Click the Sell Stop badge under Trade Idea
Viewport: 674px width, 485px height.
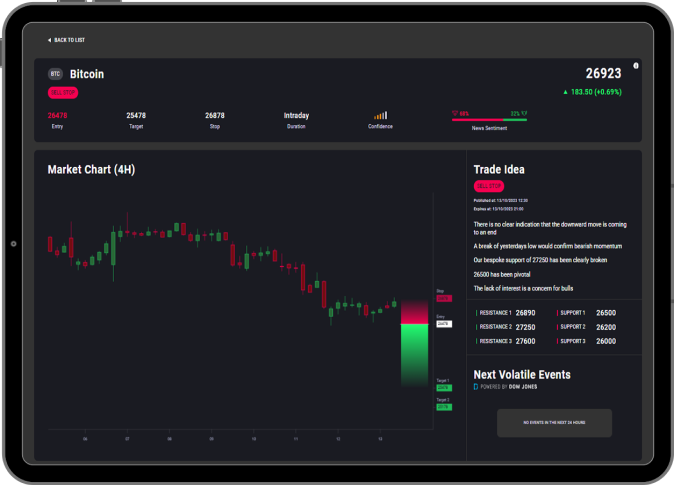click(x=488, y=186)
